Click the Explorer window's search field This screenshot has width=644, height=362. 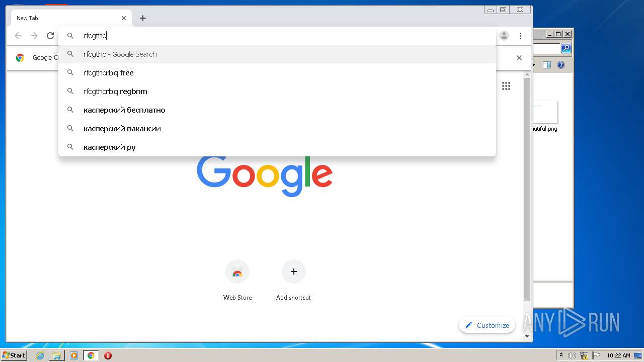547,48
